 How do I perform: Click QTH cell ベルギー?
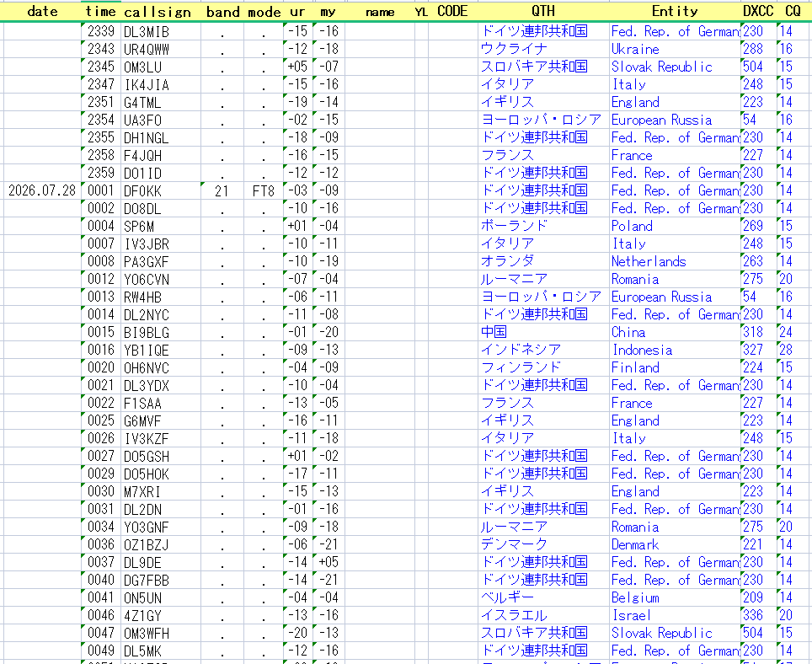tap(544, 597)
